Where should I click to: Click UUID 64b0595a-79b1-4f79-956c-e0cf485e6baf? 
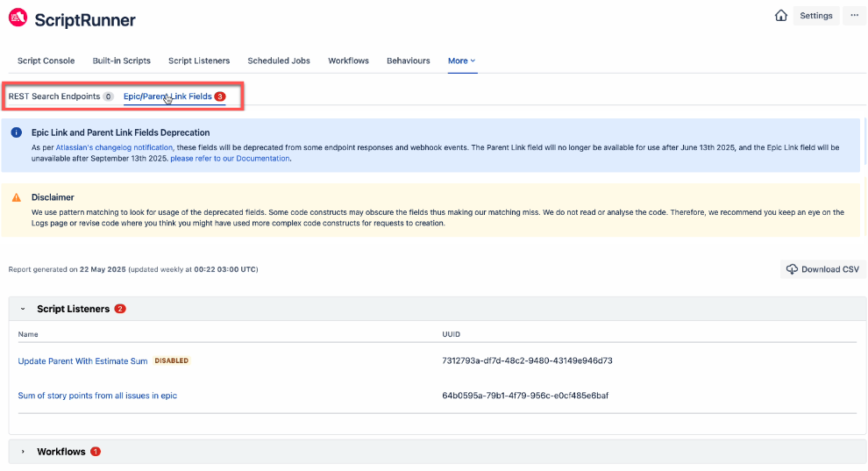click(525, 396)
